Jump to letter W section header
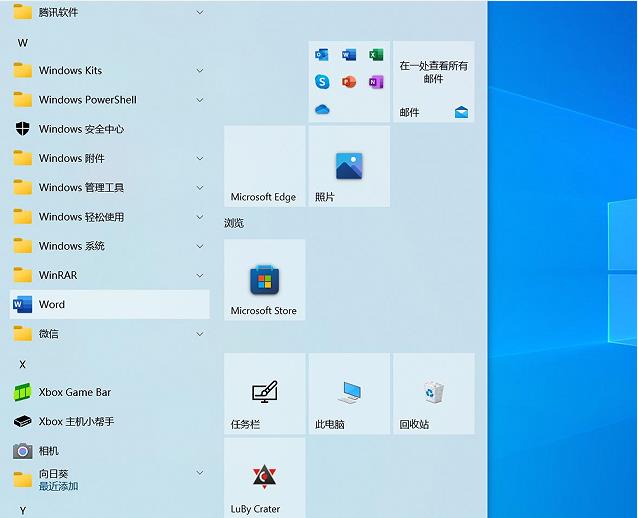 pyautogui.click(x=23, y=43)
